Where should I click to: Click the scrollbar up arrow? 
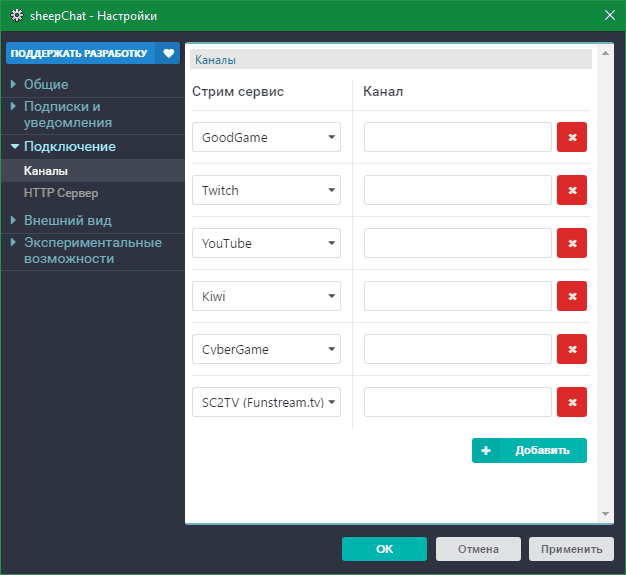[605, 53]
